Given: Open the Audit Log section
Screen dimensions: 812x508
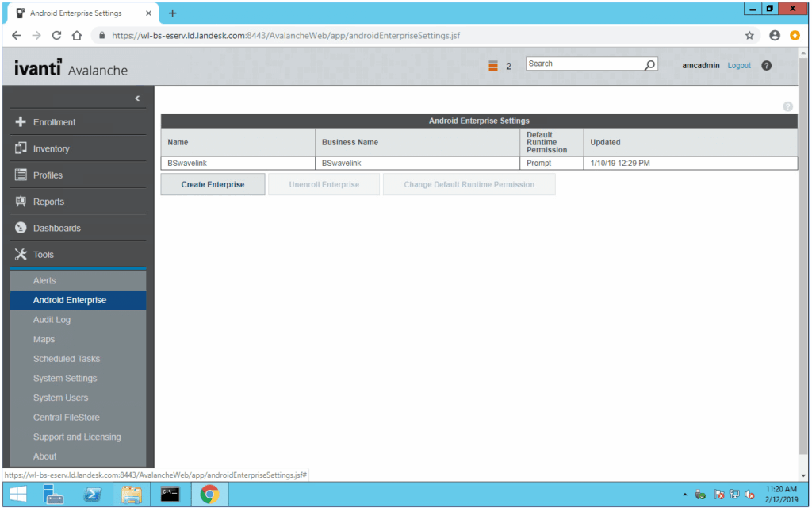Looking at the screenshot, I should [x=52, y=320].
